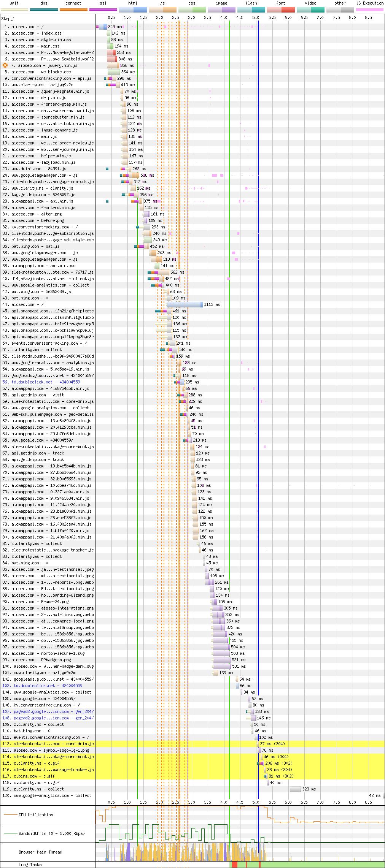Open request 108 pagead2 gen_204 link
The height and width of the screenshot is (868, 385).
coord(53,718)
